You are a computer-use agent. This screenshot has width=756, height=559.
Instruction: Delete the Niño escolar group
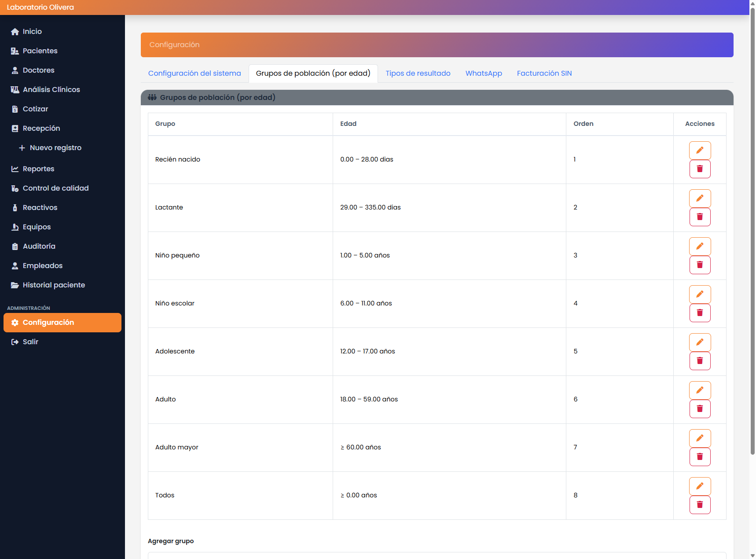700,313
